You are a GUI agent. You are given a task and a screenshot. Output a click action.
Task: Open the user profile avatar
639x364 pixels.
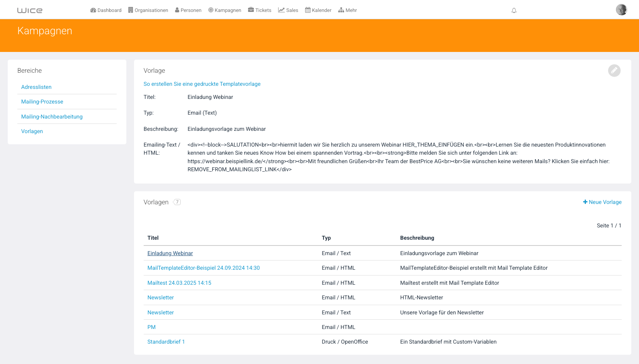pos(621,10)
